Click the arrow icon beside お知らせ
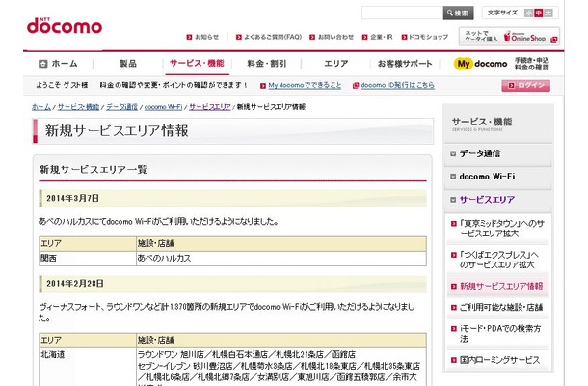 pos(189,37)
